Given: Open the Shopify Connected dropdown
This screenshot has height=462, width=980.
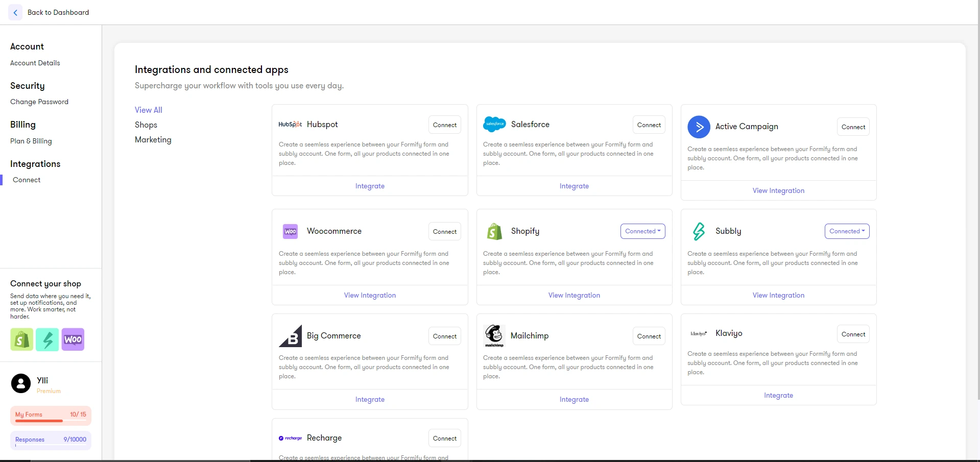Looking at the screenshot, I should coord(642,231).
